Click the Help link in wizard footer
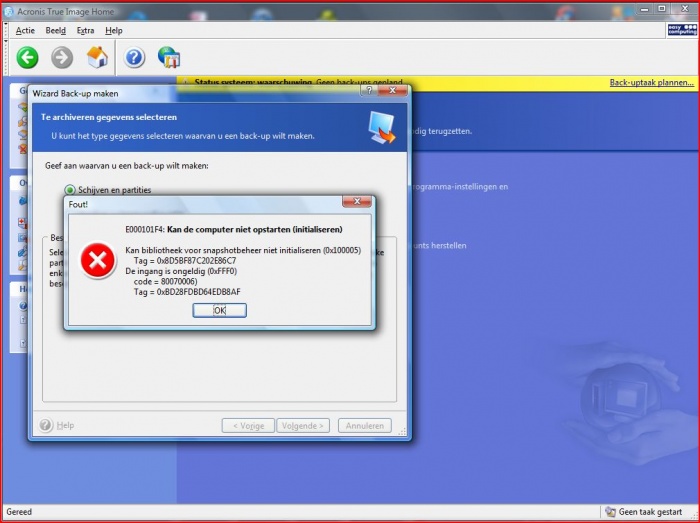Image resolution: width=700 pixels, height=523 pixels. [x=65, y=425]
